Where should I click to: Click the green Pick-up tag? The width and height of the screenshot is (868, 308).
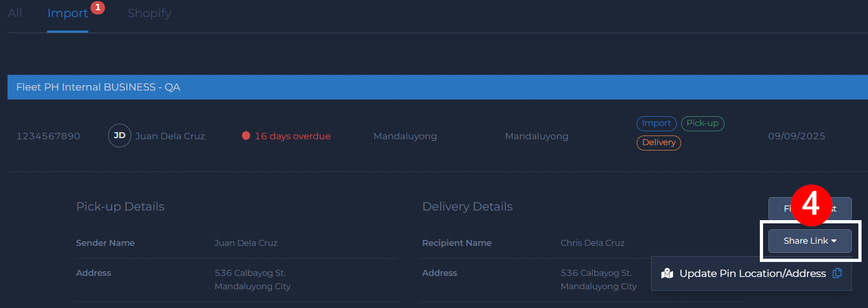click(702, 123)
